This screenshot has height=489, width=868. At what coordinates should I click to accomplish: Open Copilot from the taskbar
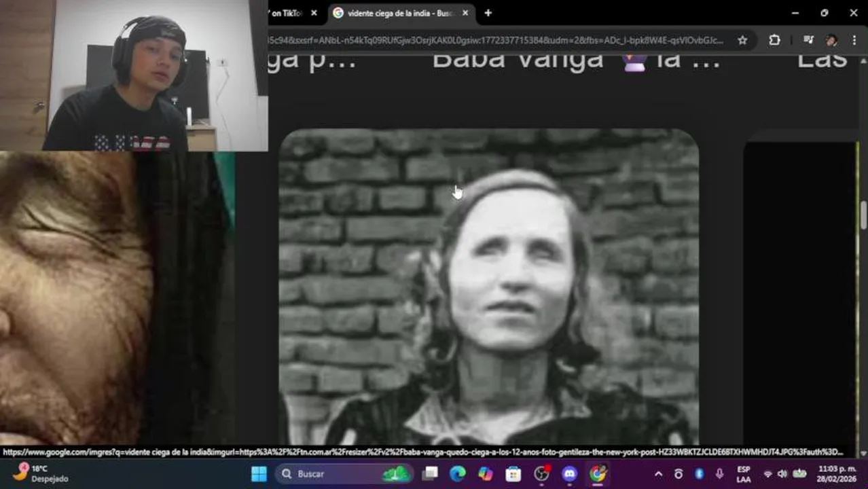coord(486,473)
